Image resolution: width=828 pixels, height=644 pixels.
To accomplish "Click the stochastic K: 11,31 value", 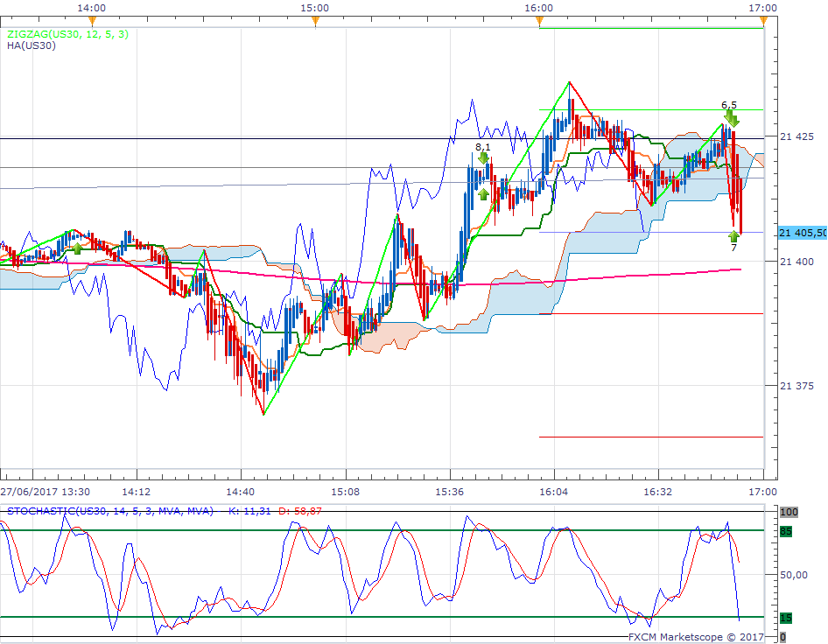I will click(249, 511).
